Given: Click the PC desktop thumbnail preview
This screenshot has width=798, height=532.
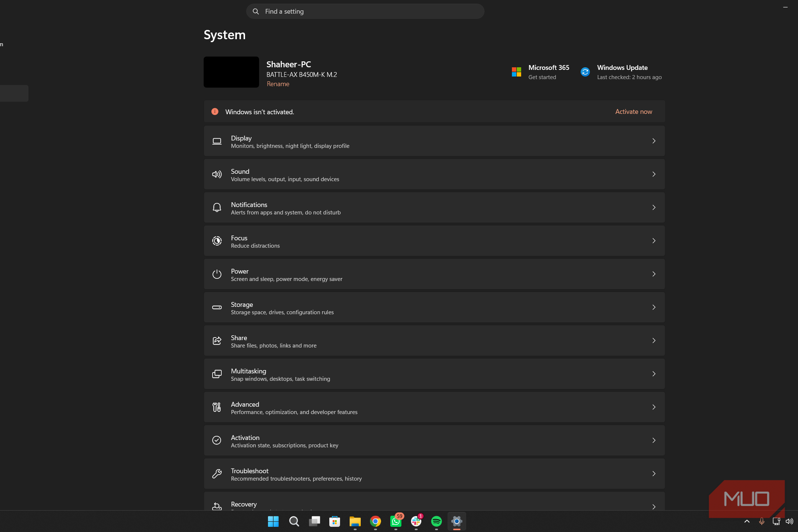Looking at the screenshot, I should click(x=231, y=72).
